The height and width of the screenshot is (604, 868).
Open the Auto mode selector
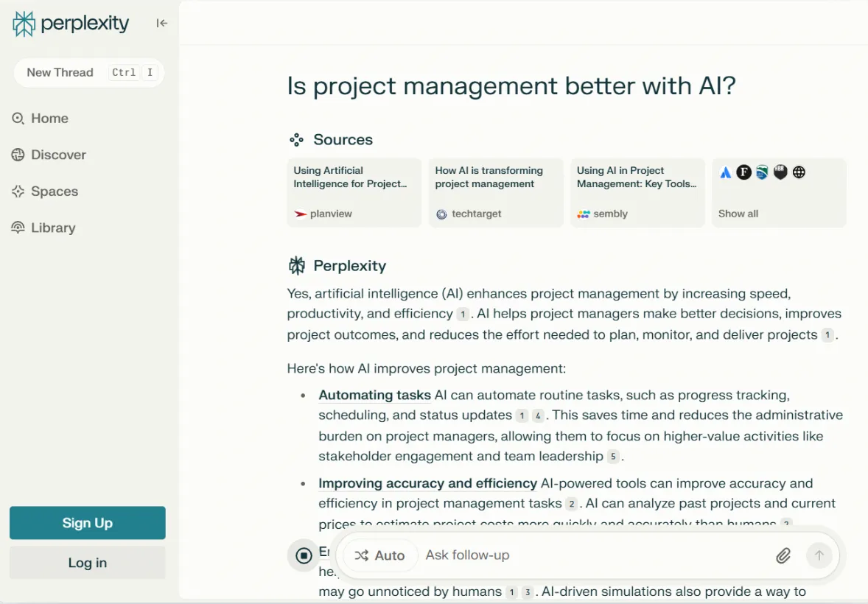tap(379, 555)
